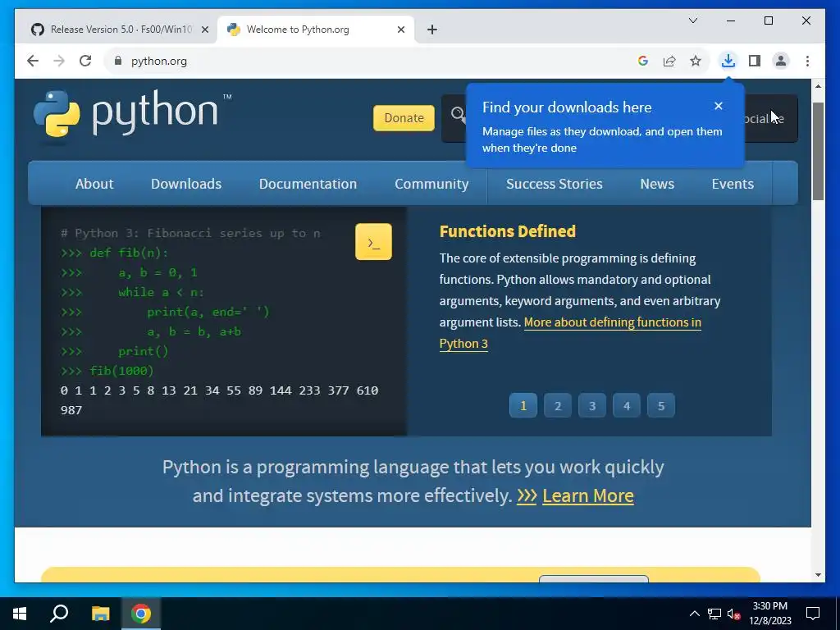Select slide 2 in the carousel
The image size is (840, 630).
click(558, 405)
